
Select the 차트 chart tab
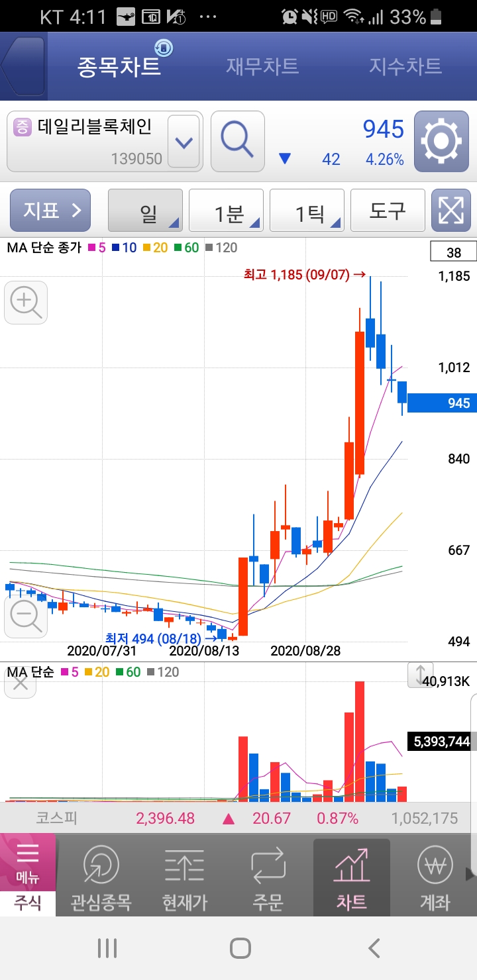coord(352,878)
